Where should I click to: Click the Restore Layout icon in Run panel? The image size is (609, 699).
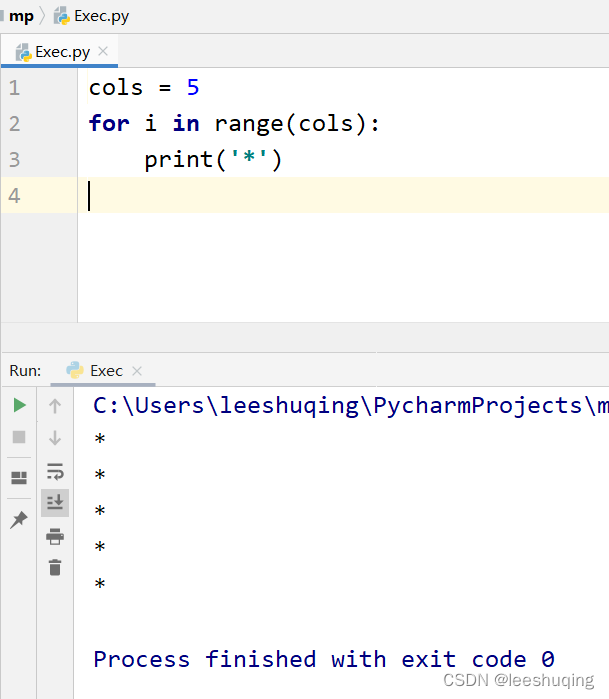point(19,477)
